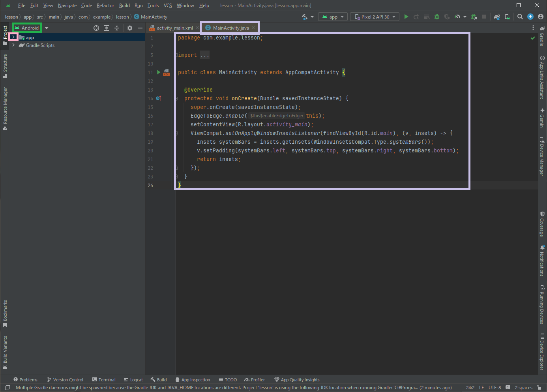This screenshot has height=392, width=547.
Task: Open the Logcat tool window
Action: (x=133, y=380)
